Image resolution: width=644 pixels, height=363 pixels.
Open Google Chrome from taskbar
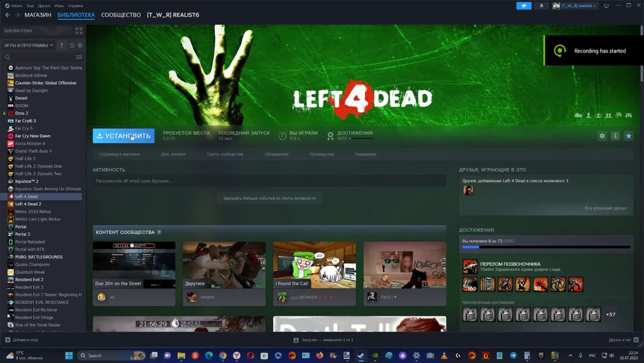pos(222,356)
